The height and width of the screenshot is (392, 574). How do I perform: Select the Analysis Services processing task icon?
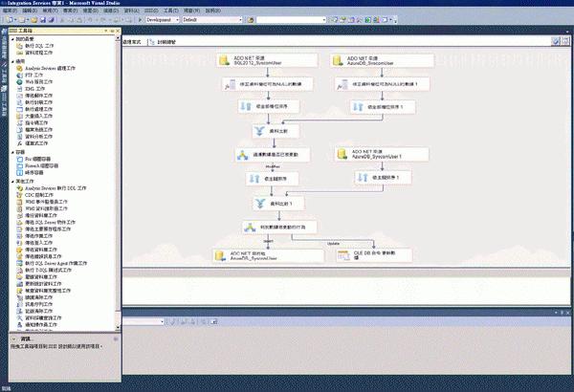(x=19, y=68)
